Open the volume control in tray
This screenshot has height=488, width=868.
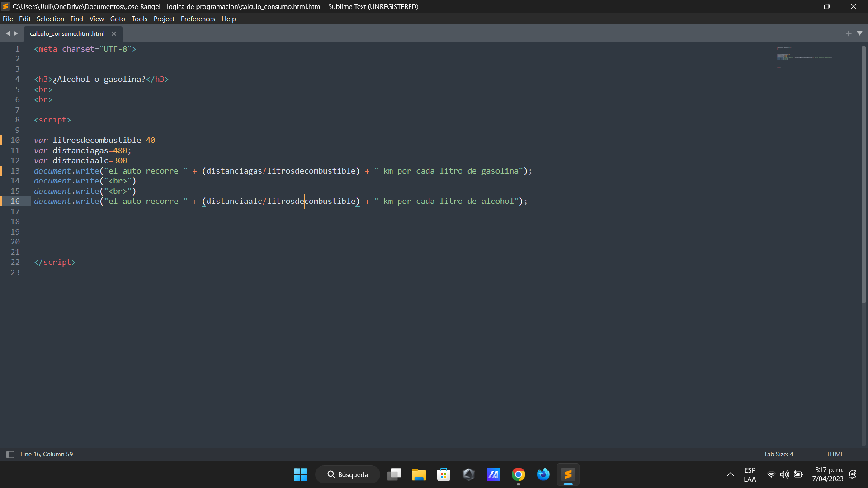pos(785,474)
